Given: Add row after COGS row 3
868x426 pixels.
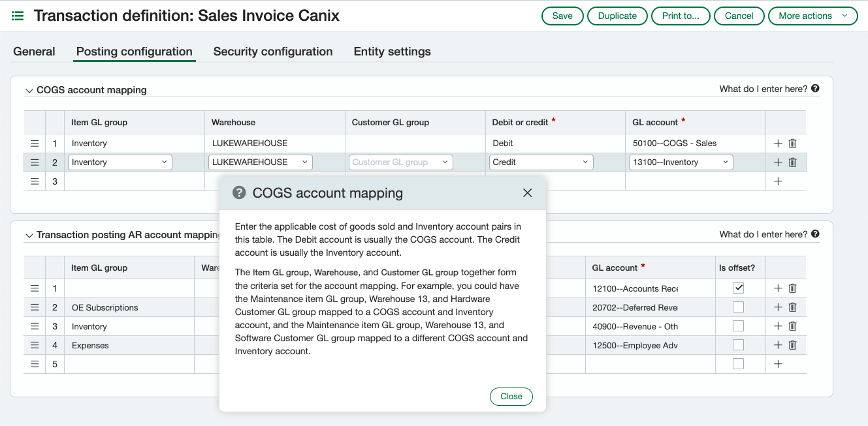Looking at the screenshot, I should click(x=778, y=181).
